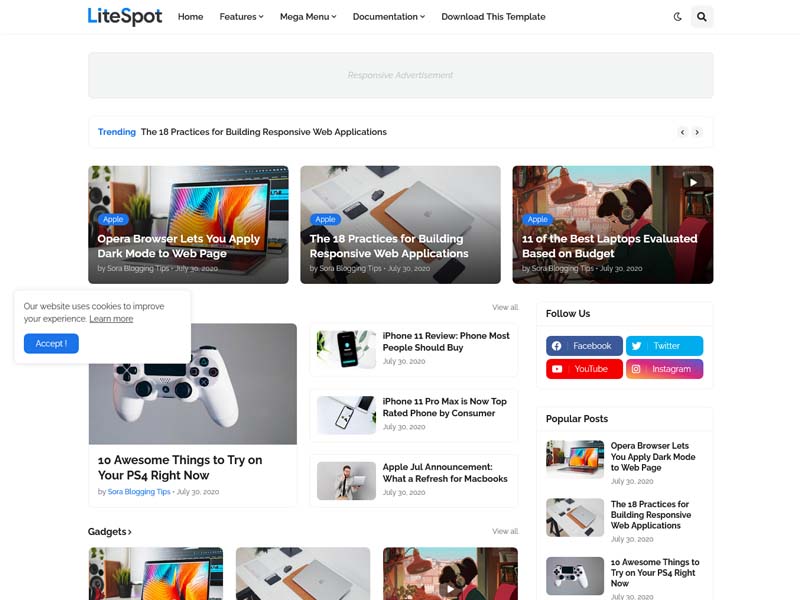The image size is (800, 600).
Task: Open Learn more cookie link
Action: tap(111, 319)
